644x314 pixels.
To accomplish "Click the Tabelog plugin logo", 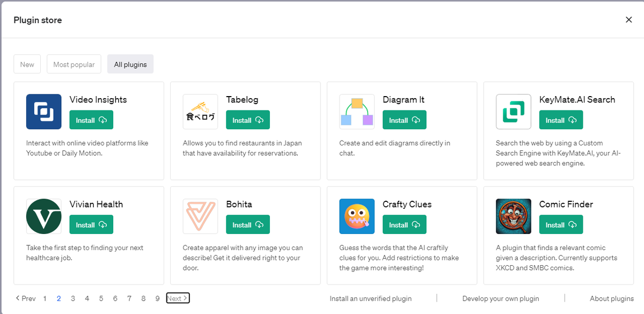I will click(x=200, y=112).
